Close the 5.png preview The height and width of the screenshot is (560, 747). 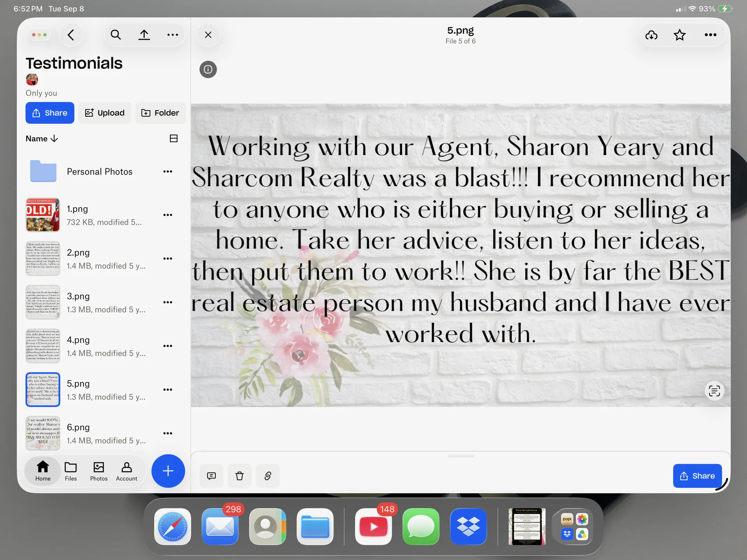point(208,35)
